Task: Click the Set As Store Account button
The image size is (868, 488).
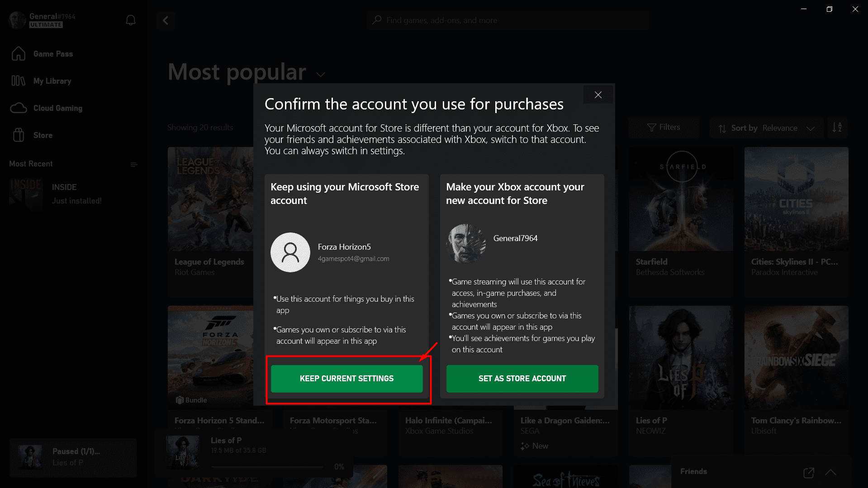Action: 522,379
